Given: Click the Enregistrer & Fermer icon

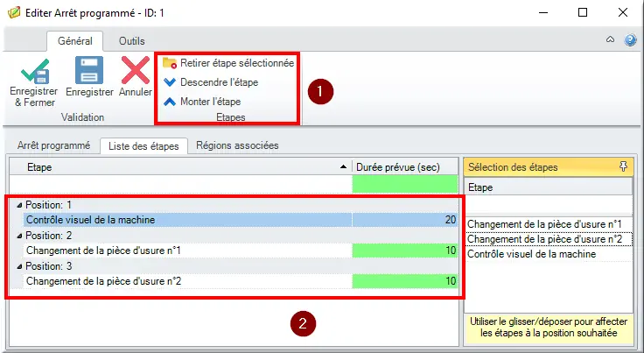Looking at the screenshot, I should point(34,72).
